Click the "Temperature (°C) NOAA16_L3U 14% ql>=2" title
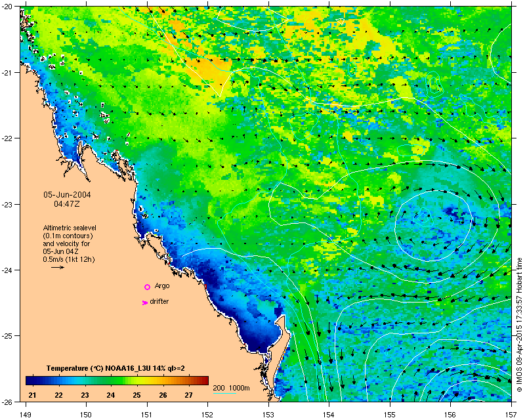Image resolution: width=525 pixels, height=420 pixels. click(x=115, y=368)
